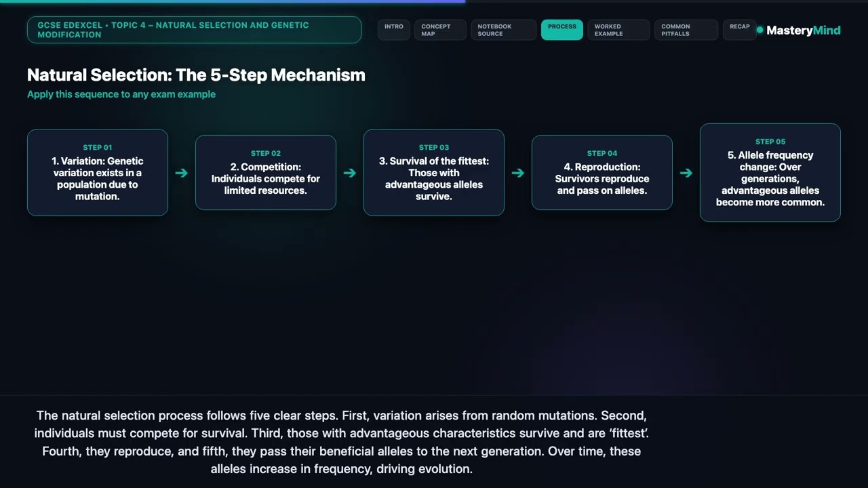Select the Step 05 Allele frequency change card
This screenshot has width=868, height=488.
coord(770,173)
